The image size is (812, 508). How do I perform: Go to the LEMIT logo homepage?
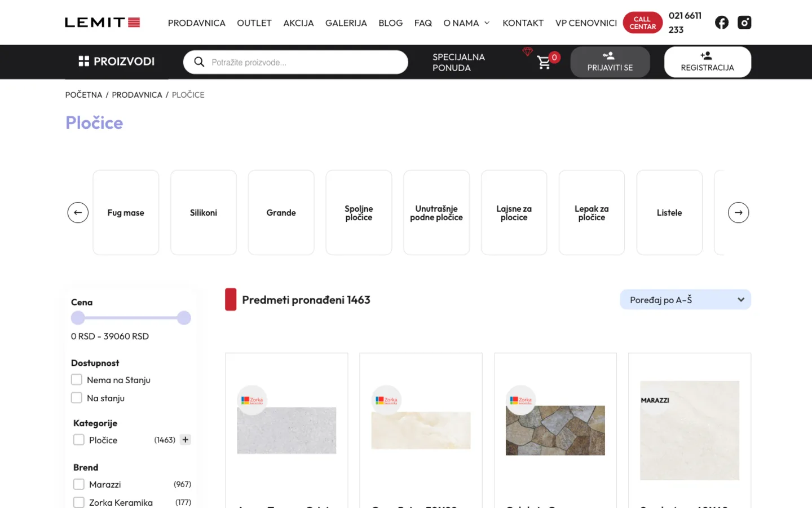tap(102, 23)
